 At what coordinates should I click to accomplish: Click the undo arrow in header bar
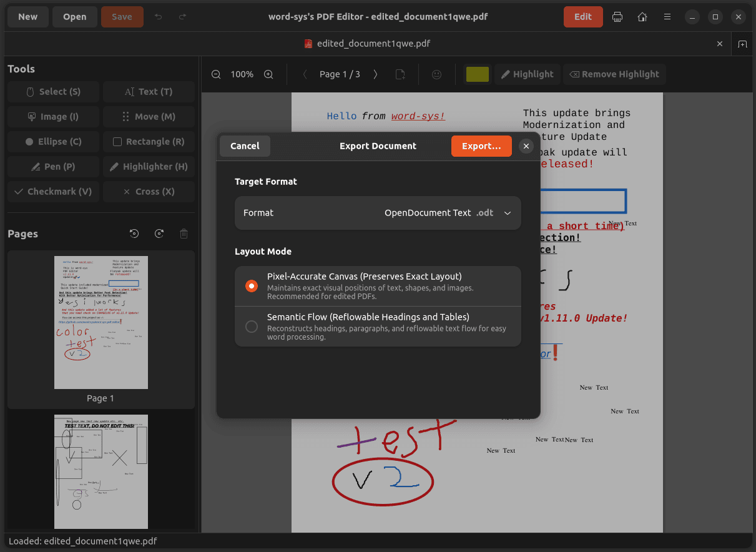pos(159,17)
